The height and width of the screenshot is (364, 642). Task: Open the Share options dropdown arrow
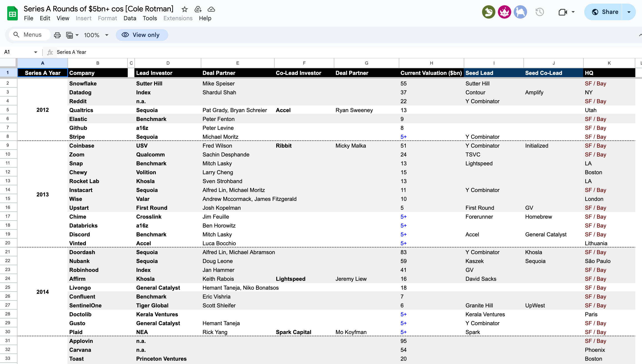click(x=629, y=12)
